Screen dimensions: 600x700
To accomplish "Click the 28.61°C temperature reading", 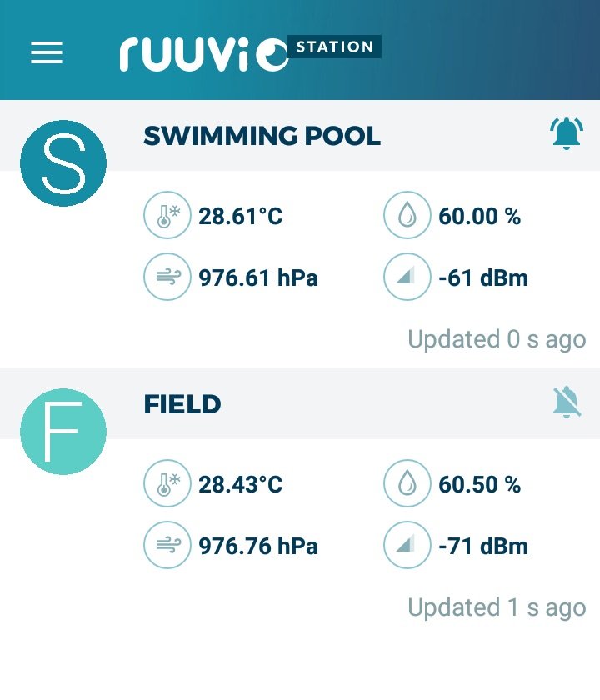I will [240, 216].
